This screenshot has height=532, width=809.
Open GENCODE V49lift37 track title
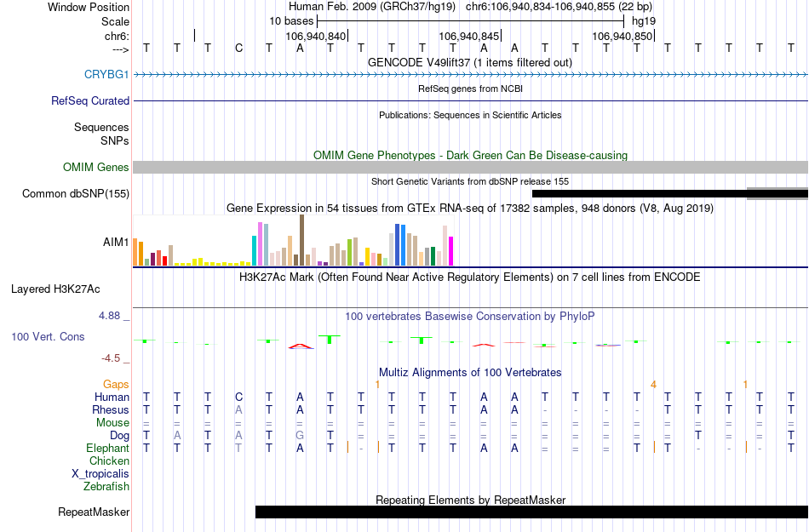(x=469, y=62)
